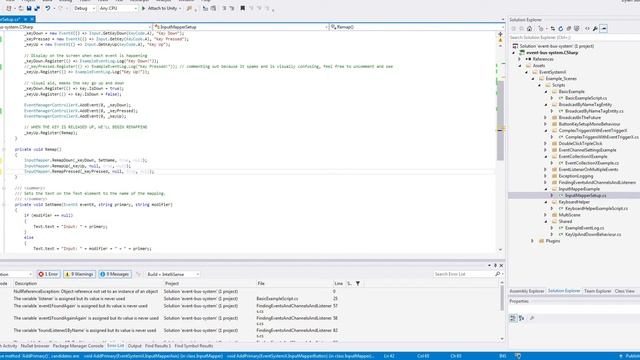
Task: Expand the DoubleClickTripleClick folder
Action: click(546, 144)
